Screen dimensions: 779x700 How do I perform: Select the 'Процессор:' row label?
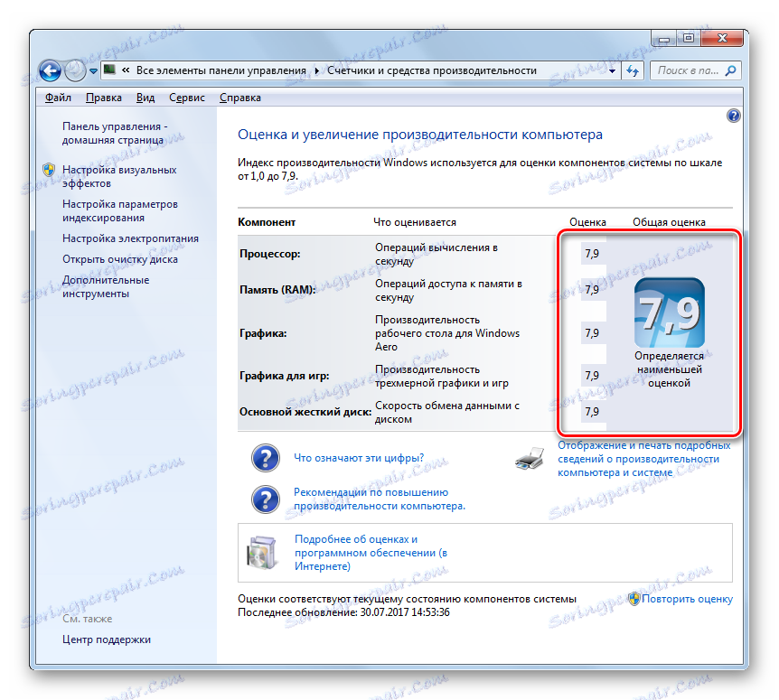[270, 254]
